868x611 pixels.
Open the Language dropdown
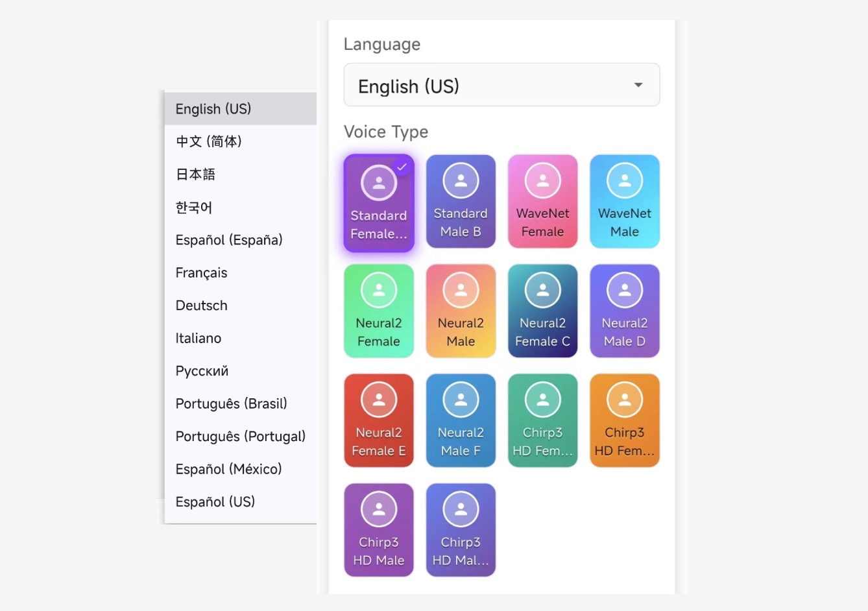pos(501,85)
